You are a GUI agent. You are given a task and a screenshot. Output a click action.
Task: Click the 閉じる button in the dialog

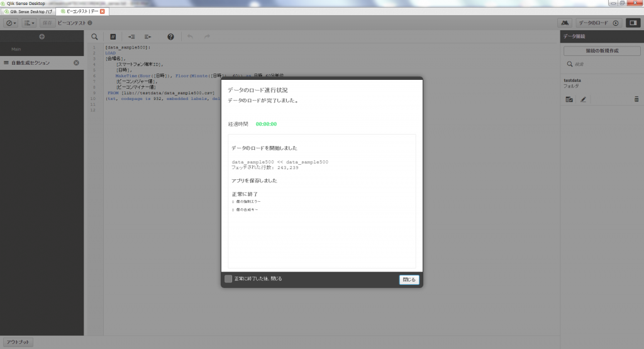pyautogui.click(x=409, y=280)
